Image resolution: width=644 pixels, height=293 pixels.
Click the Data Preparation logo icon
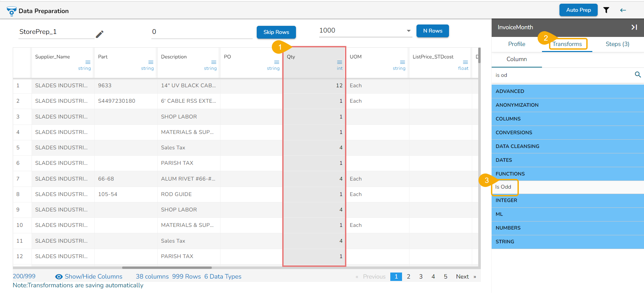pos(11,11)
